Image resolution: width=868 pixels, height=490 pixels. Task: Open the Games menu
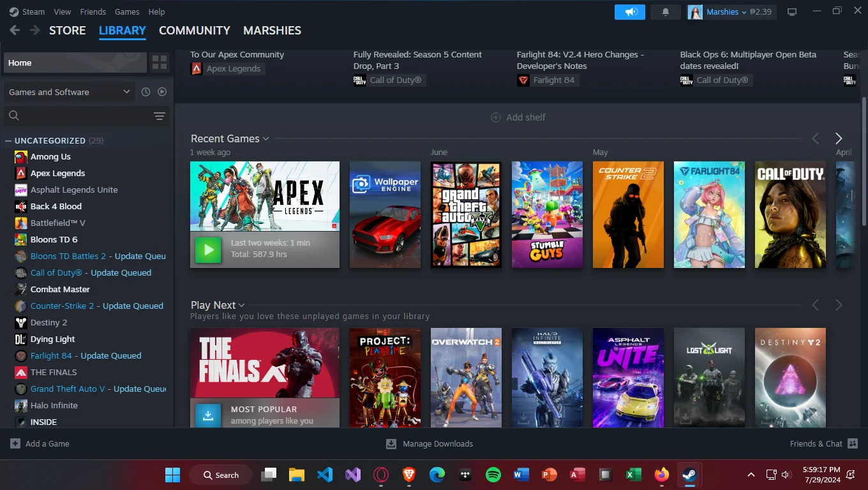(x=127, y=12)
